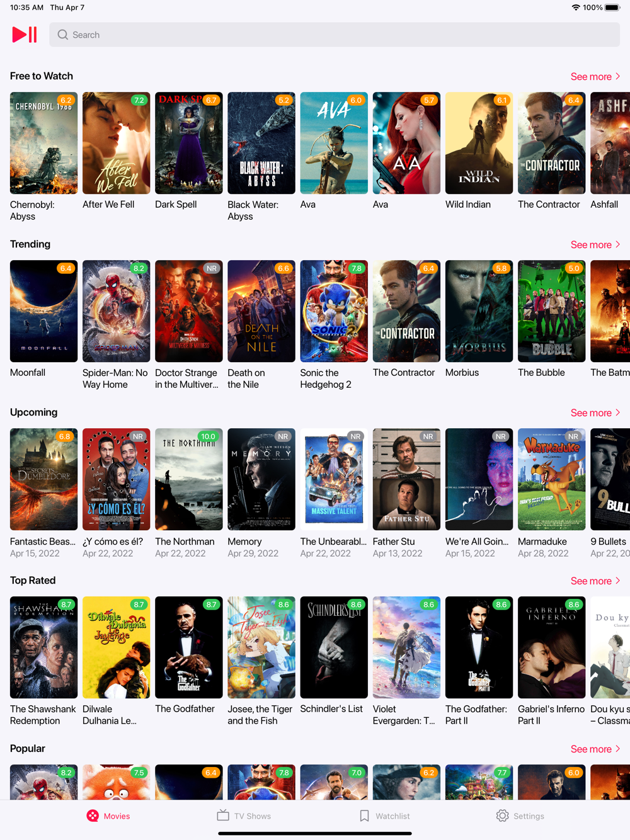Tap the battery status icon
This screenshot has height=840, width=630.
click(x=612, y=8)
